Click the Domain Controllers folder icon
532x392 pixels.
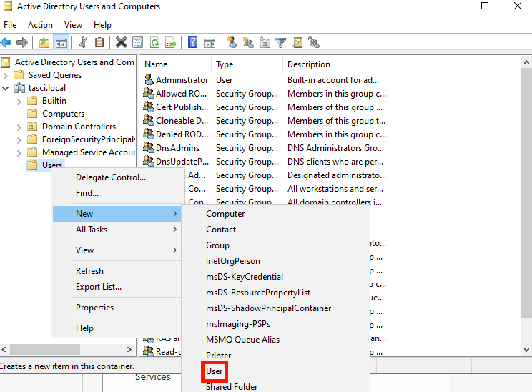tap(32, 127)
